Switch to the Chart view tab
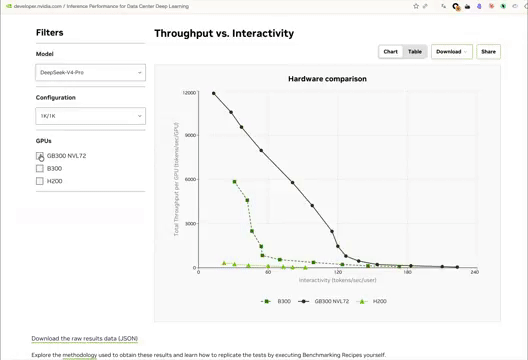 [391, 52]
